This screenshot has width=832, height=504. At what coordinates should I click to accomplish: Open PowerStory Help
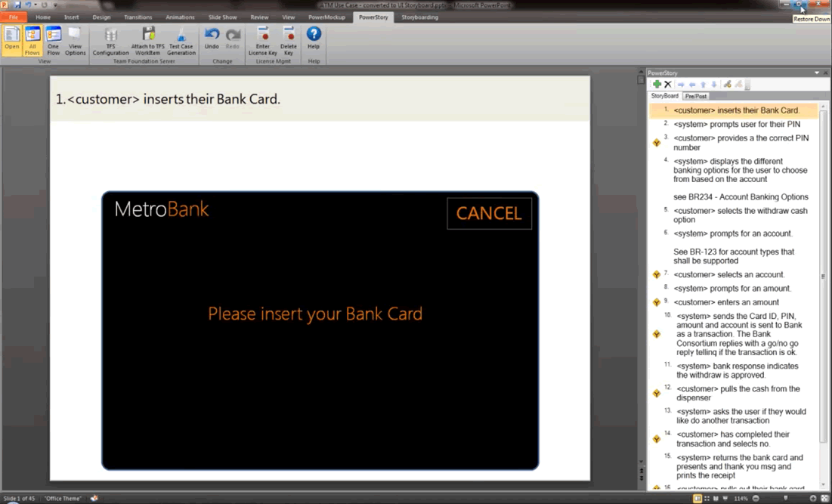pos(314,39)
